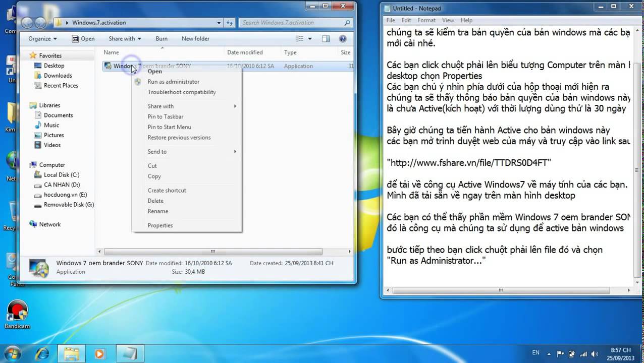The height and width of the screenshot is (363, 644).
Task: Click the volume speaker tray icon
Action: tap(596, 353)
